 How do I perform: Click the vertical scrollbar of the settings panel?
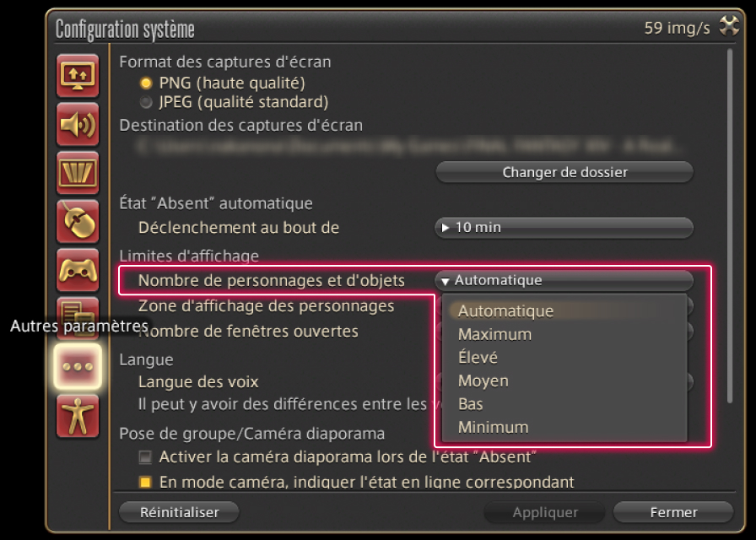(x=730, y=228)
